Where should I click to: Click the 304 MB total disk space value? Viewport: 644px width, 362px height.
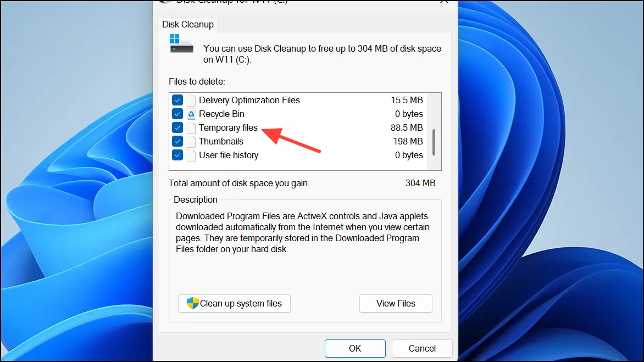coord(420,183)
